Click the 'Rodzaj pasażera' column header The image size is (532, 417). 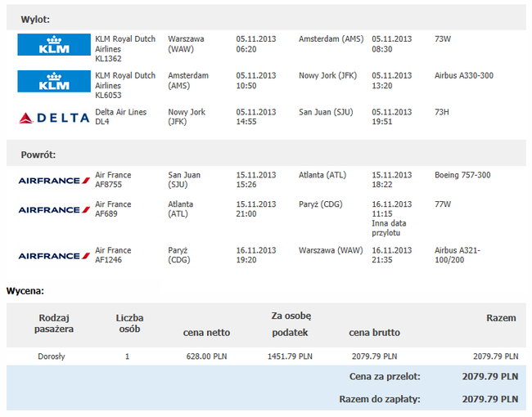click(54, 323)
